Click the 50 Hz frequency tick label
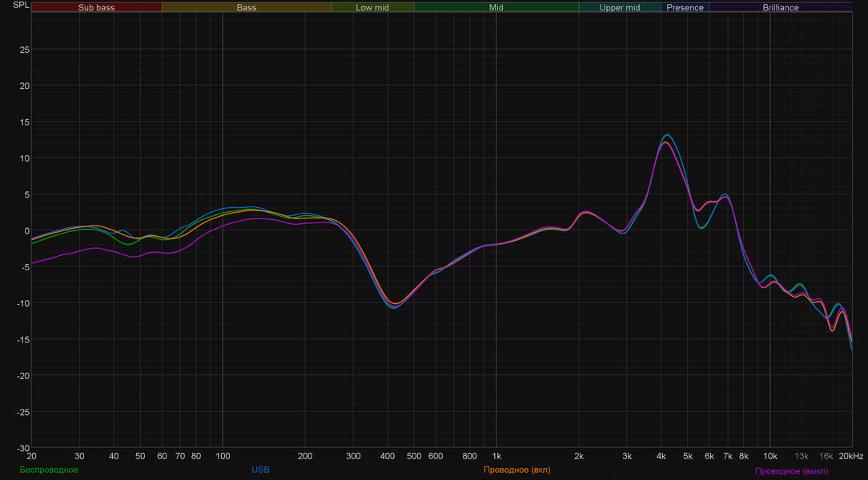The image size is (868, 480). click(x=140, y=456)
